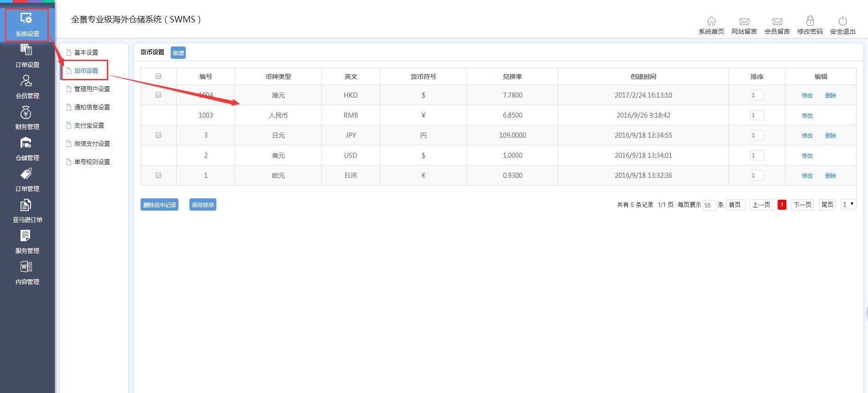Click the 会员管理 sidebar icon
Image resolution: width=868 pixels, height=393 pixels.
point(26,81)
